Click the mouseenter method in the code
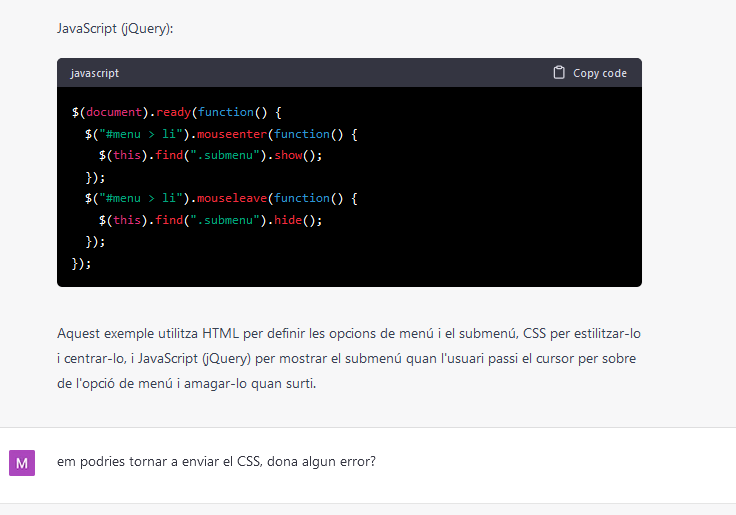The image size is (736, 515). click(x=234, y=134)
